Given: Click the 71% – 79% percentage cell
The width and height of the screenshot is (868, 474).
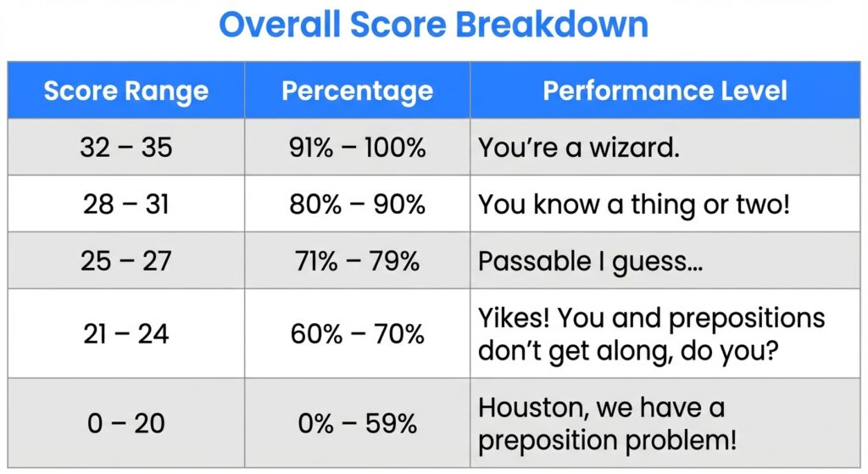Looking at the screenshot, I should coord(357,261).
